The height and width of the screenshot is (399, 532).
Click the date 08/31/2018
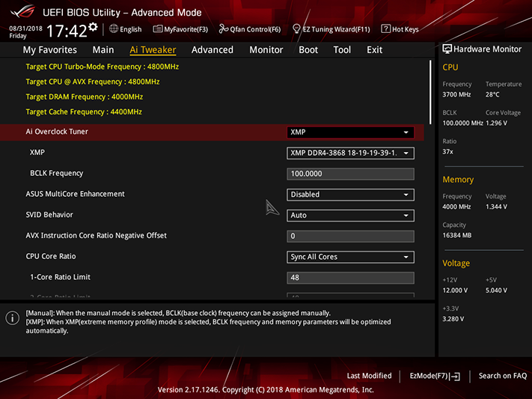[25, 28]
